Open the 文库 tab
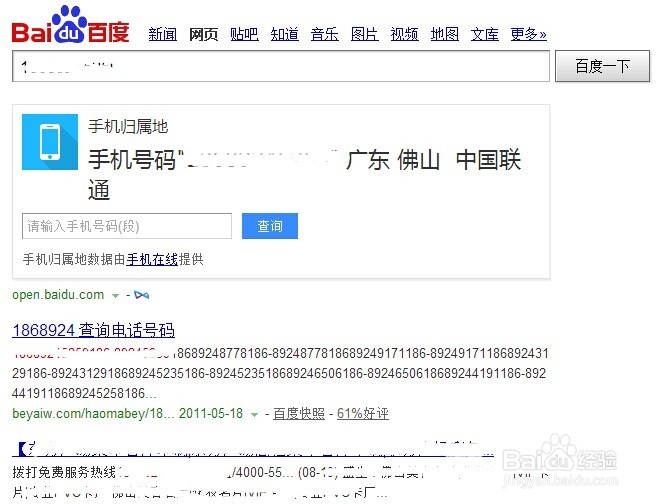The height and width of the screenshot is (504, 656). click(x=484, y=34)
